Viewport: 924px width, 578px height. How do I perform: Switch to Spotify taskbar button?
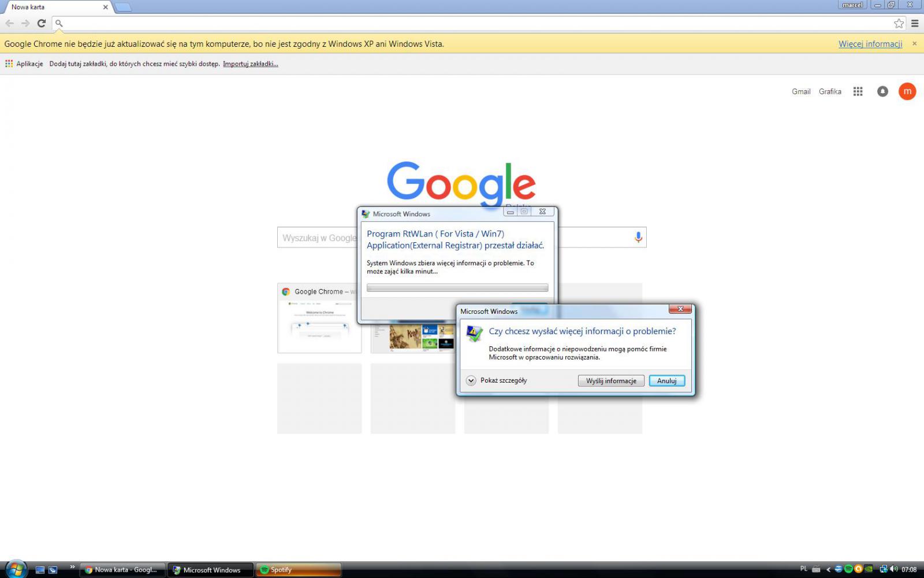tap(298, 570)
